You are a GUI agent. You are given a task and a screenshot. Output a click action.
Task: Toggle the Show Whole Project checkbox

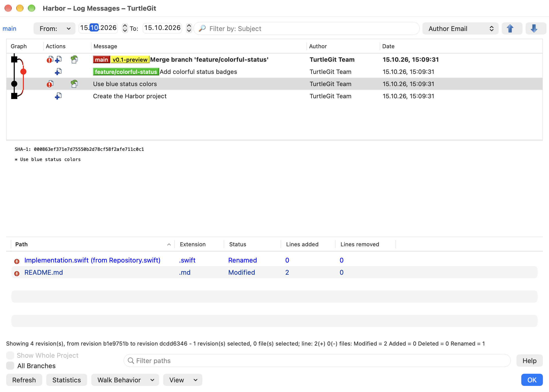[x=10, y=355]
